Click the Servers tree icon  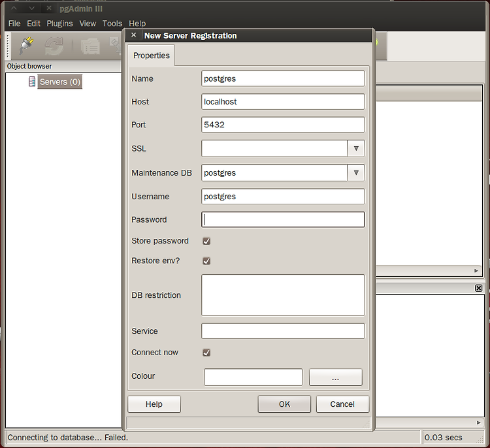pos(31,82)
